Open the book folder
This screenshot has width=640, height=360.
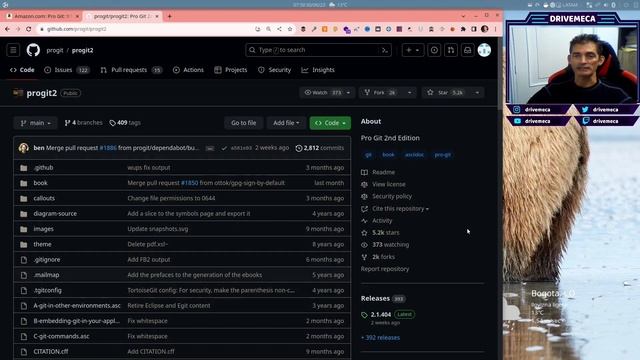point(40,183)
